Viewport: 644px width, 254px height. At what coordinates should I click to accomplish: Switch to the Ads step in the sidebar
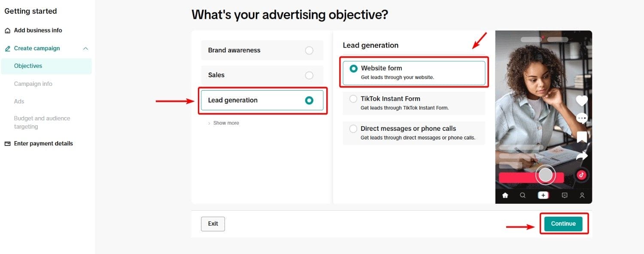(19, 101)
